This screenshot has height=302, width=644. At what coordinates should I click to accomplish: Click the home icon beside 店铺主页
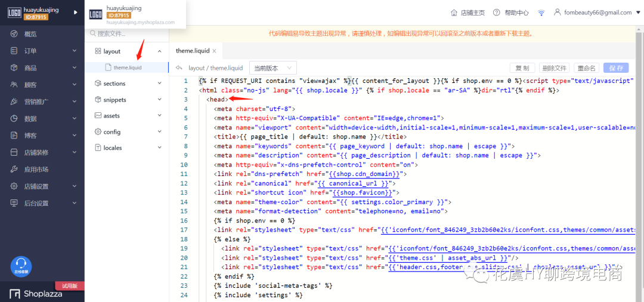[x=454, y=13]
